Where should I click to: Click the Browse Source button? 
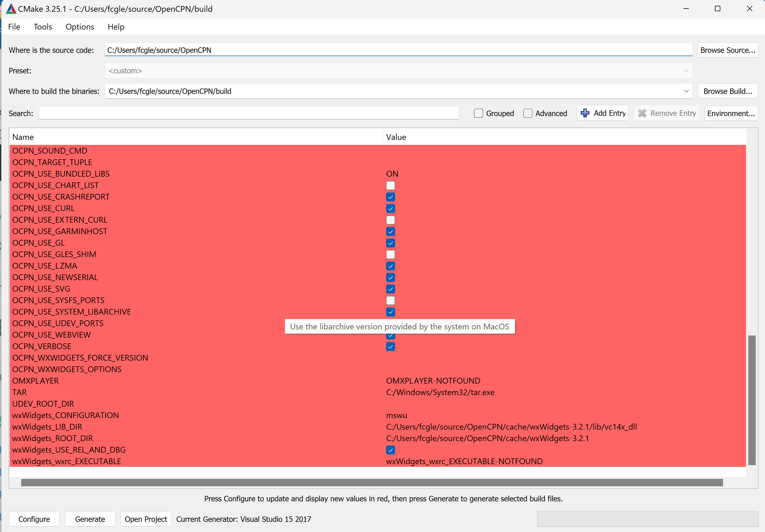[x=727, y=50]
